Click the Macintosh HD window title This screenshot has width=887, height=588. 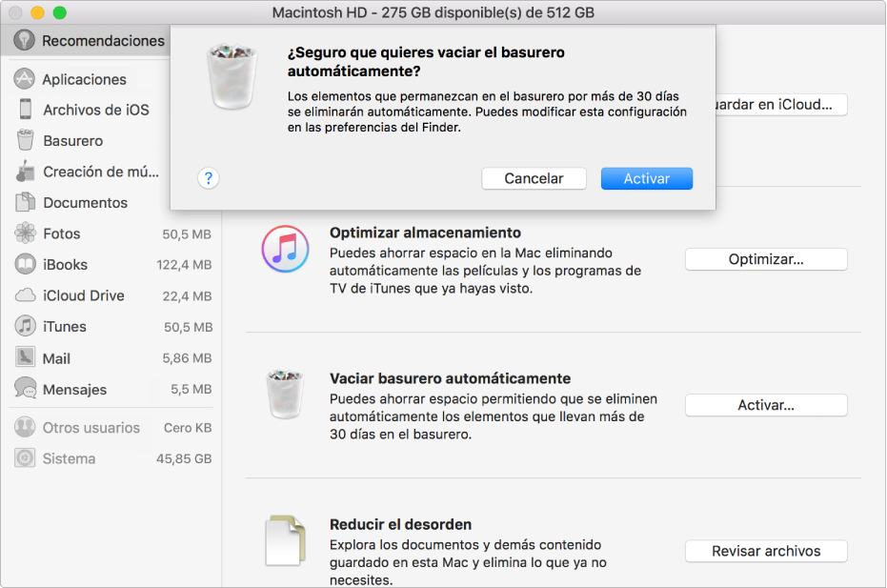pos(433,12)
